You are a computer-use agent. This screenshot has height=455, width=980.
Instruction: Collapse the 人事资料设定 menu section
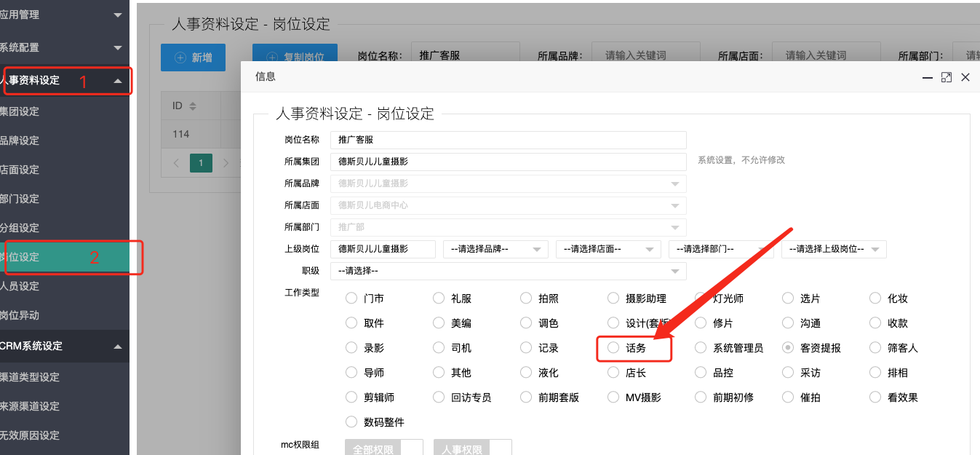pos(118,81)
